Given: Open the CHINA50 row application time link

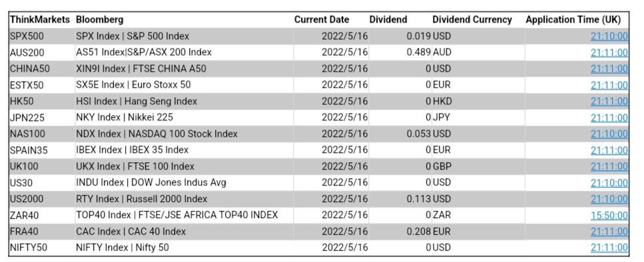Looking at the screenshot, I should click(609, 69).
